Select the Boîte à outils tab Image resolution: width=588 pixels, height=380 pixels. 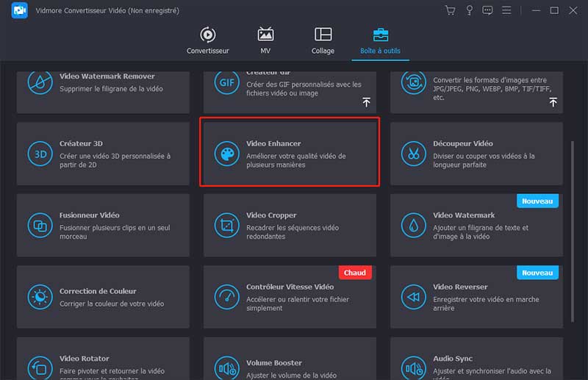(380, 40)
